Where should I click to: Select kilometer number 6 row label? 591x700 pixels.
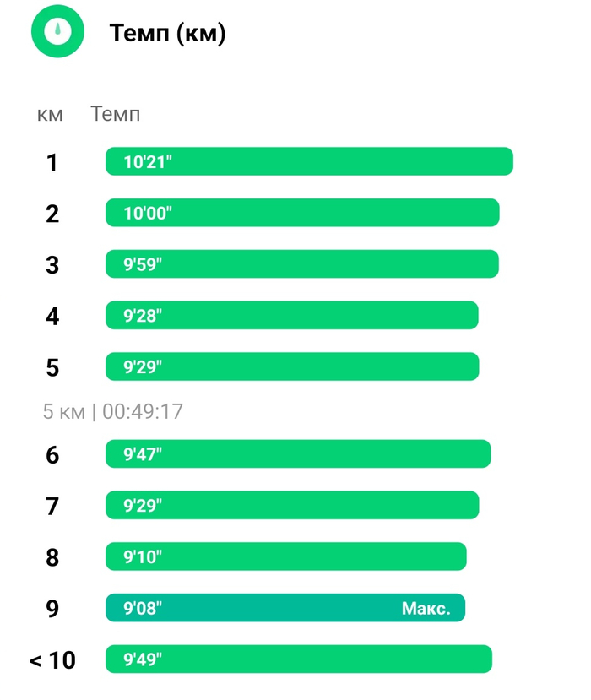point(52,455)
